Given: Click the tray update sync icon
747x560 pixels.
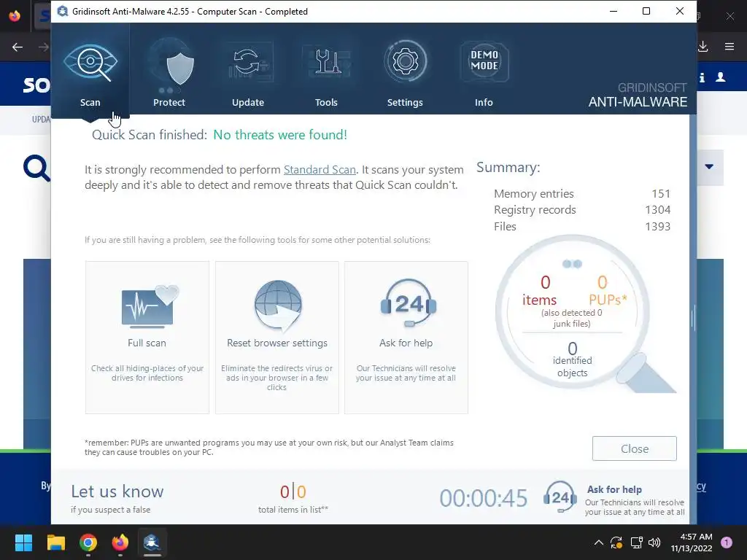Looking at the screenshot, I should 616,542.
